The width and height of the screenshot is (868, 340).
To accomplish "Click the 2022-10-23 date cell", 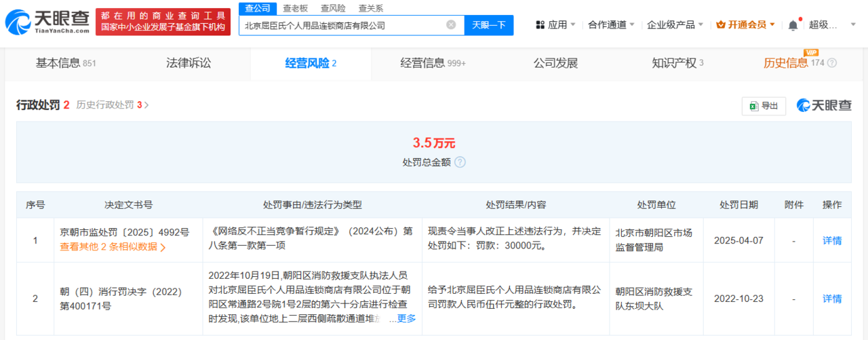I will pos(738,299).
